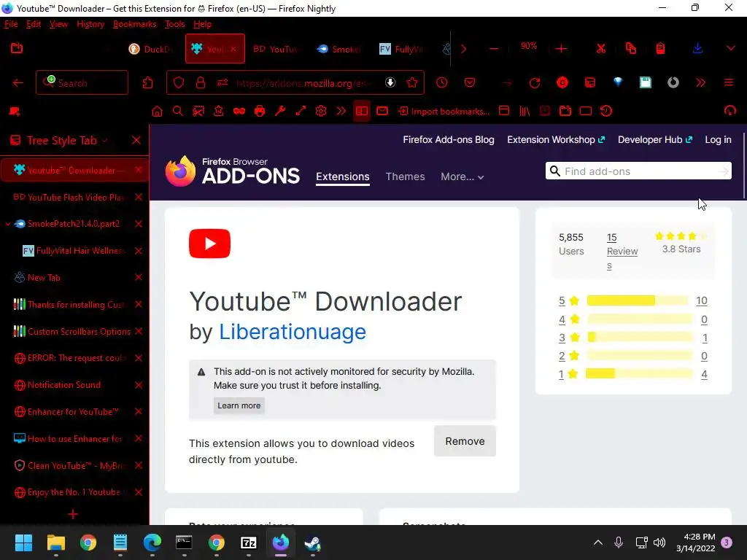Reload the page with the refresh icon

pyautogui.click(x=535, y=83)
